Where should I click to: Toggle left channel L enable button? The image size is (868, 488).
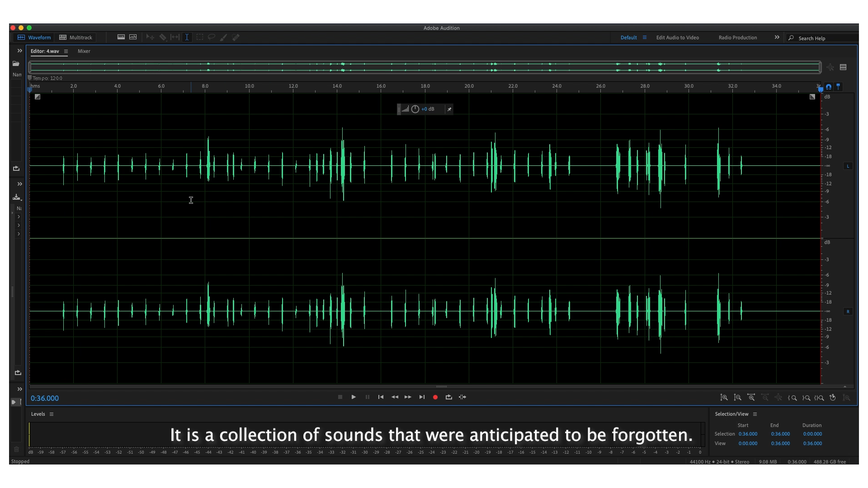click(x=848, y=166)
